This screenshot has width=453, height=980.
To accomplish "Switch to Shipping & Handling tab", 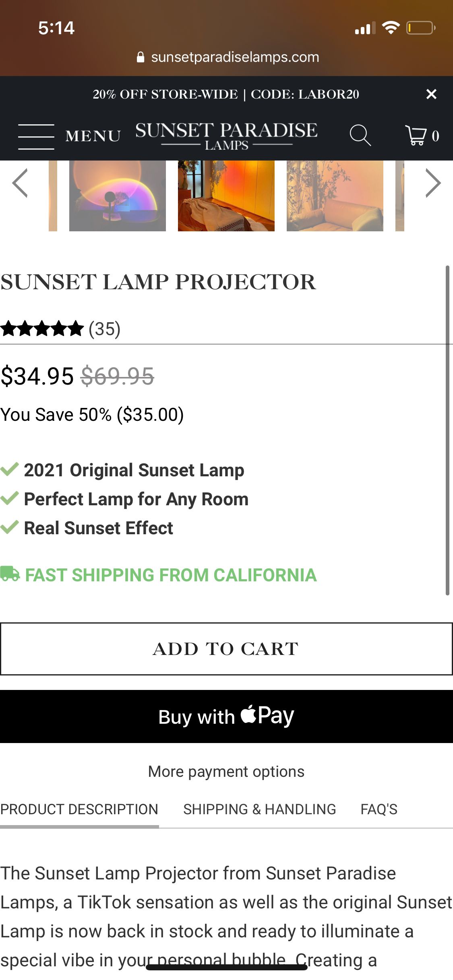I will point(260,809).
